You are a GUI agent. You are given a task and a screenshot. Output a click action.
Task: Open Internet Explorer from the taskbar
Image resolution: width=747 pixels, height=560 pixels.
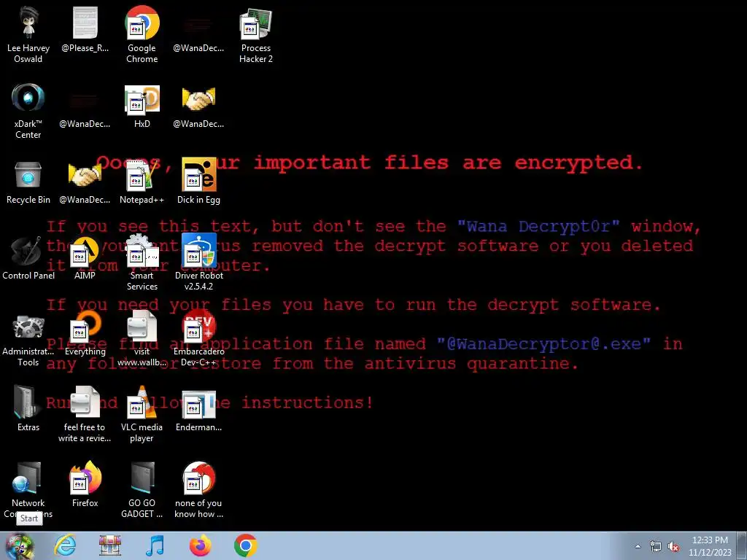point(65,545)
